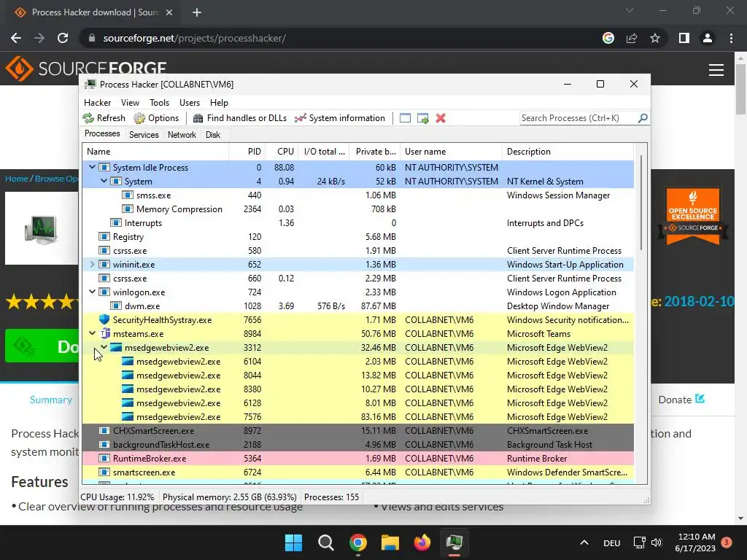The width and height of the screenshot is (747, 560).
Task: Open File Explorer from taskbar
Action: click(390, 542)
